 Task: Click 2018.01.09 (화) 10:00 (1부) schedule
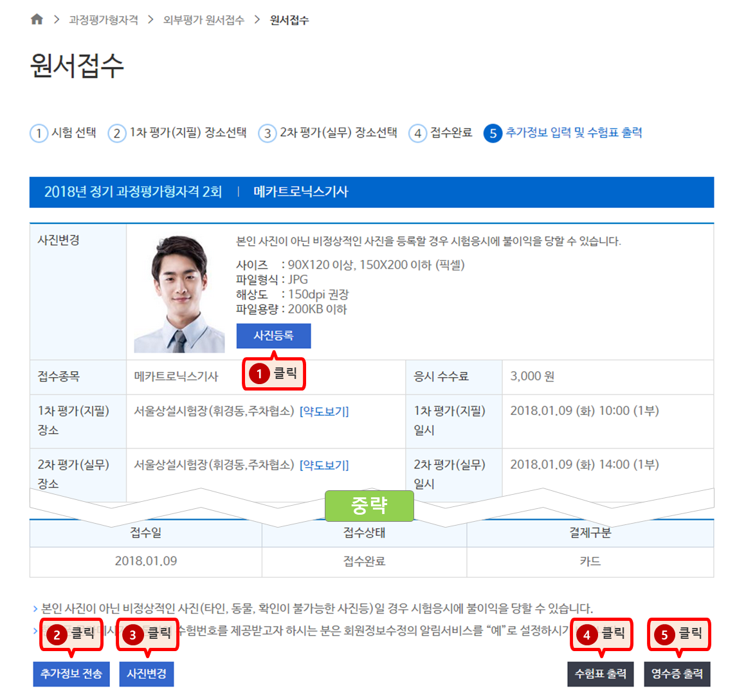click(x=584, y=411)
